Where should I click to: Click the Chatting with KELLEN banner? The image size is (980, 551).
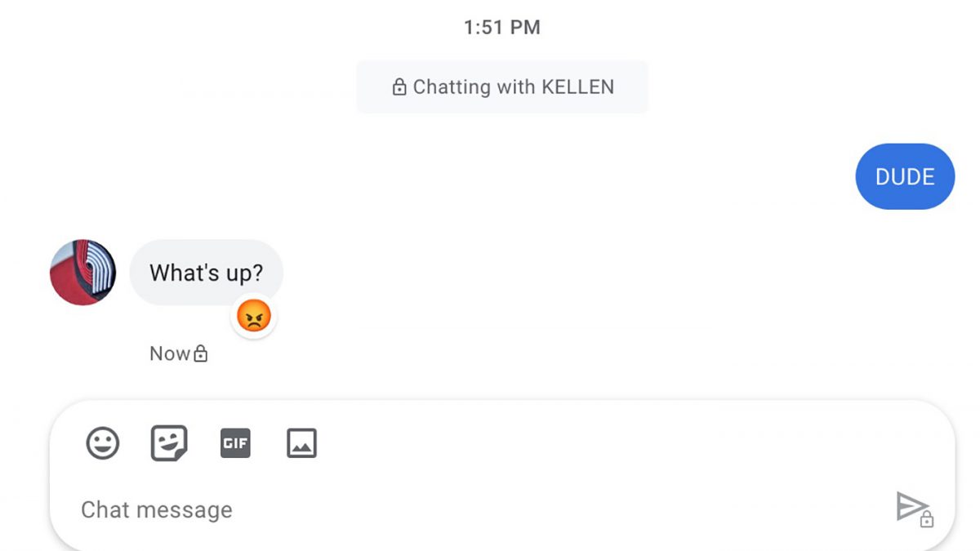[x=502, y=87]
